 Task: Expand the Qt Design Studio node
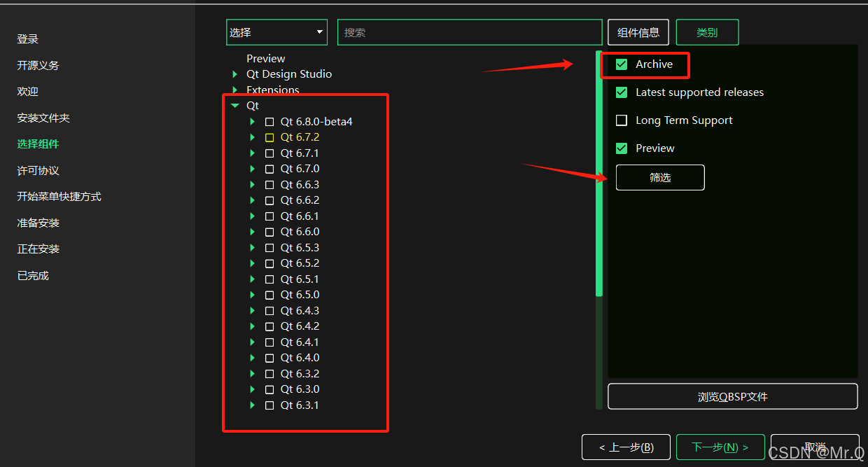click(235, 74)
